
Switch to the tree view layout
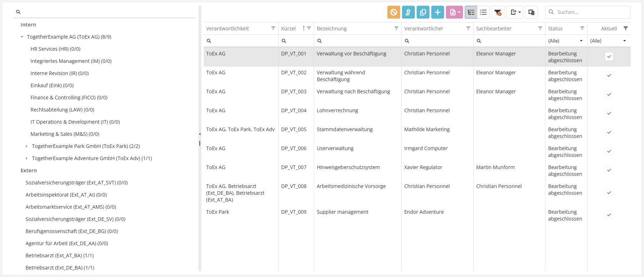(x=471, y=12)
